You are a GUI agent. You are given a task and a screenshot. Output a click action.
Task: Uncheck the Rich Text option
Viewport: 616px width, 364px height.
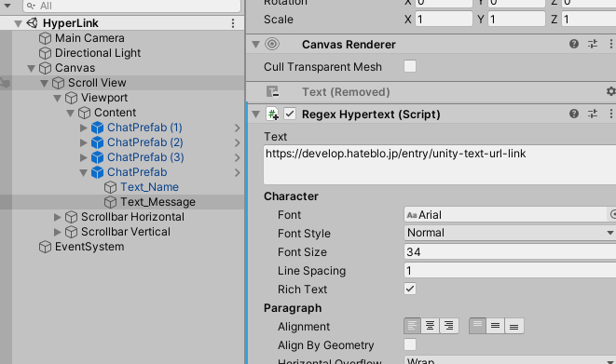pyautogui.click(x=410, y=290)
